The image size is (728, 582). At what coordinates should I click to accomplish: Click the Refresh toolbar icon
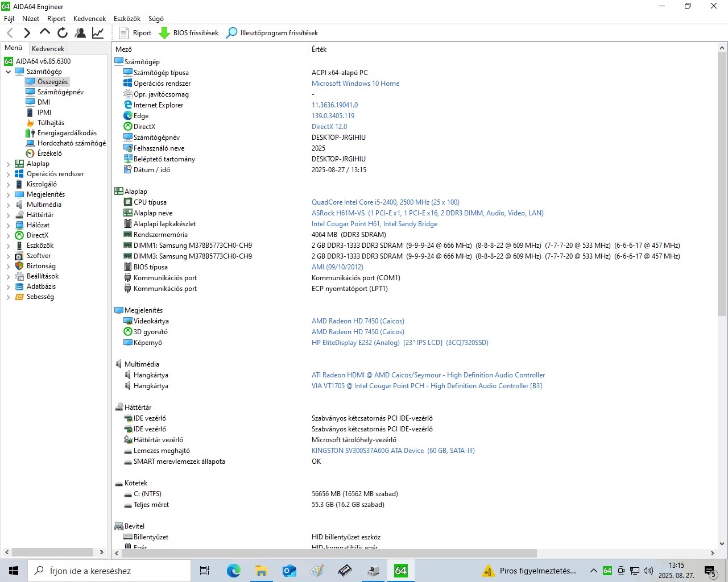[63, 33]
